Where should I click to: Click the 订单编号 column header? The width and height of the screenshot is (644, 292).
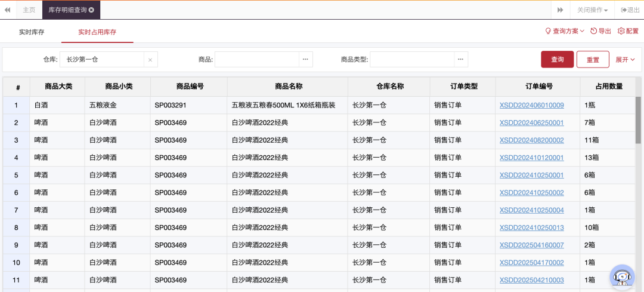(x=538, y=87)
